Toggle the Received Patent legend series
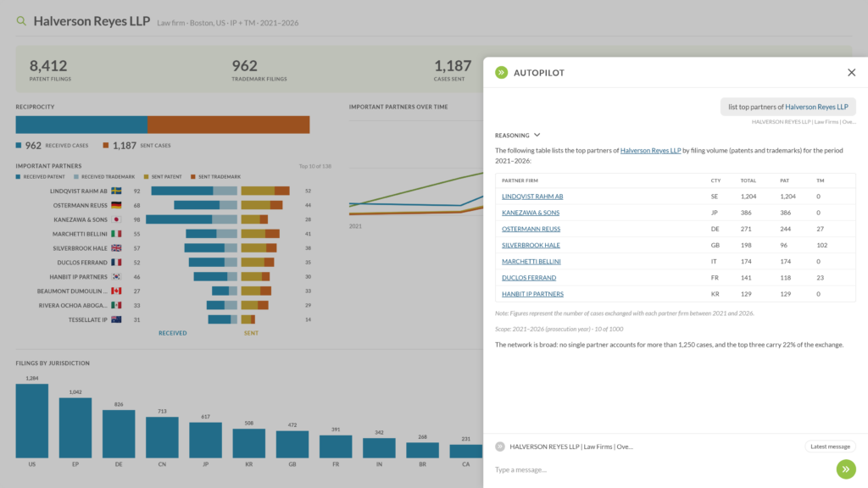The height and width of the screenshot is (488, 868). (41, 177)
